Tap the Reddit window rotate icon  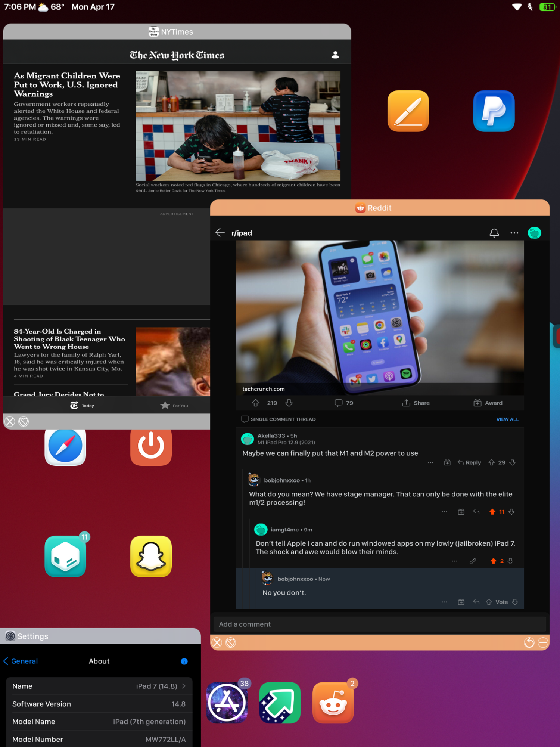[x=529, y=642]
